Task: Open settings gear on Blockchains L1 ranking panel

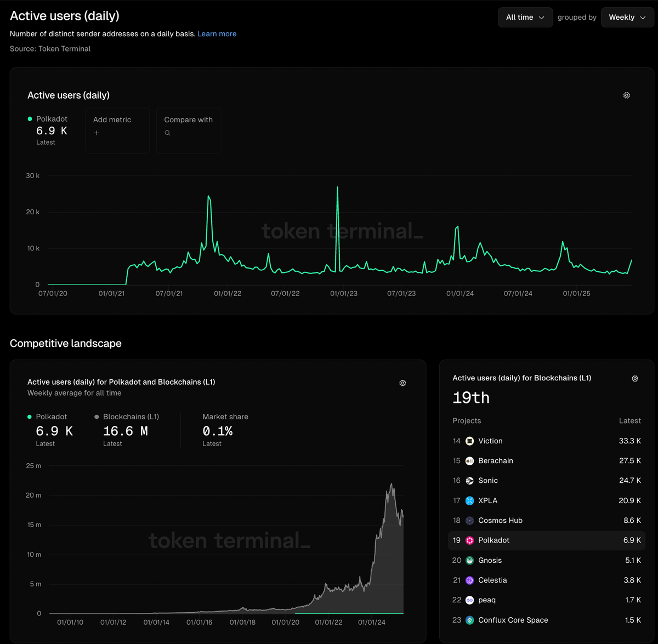Action: (635, 379)
